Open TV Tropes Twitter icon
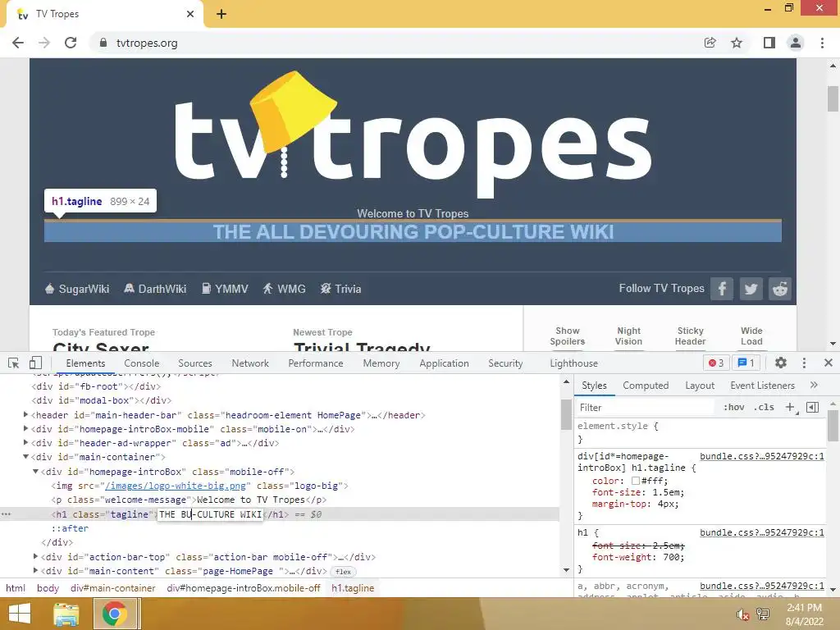Image resolution: width=840 pixels, height=630 pixels. pyautogui.click(x=751, y=289)
